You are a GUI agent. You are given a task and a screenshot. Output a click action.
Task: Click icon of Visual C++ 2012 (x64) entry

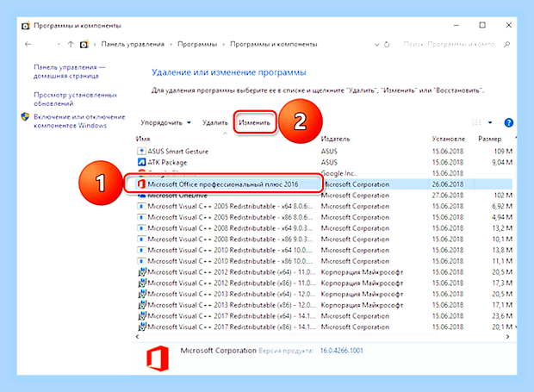pos(142,271)
